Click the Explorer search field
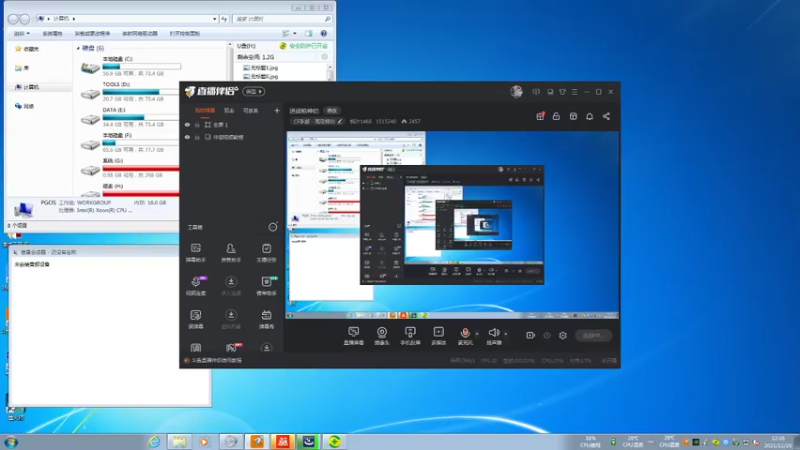Viewport: 800px width, 450px height. coord(282,19)
